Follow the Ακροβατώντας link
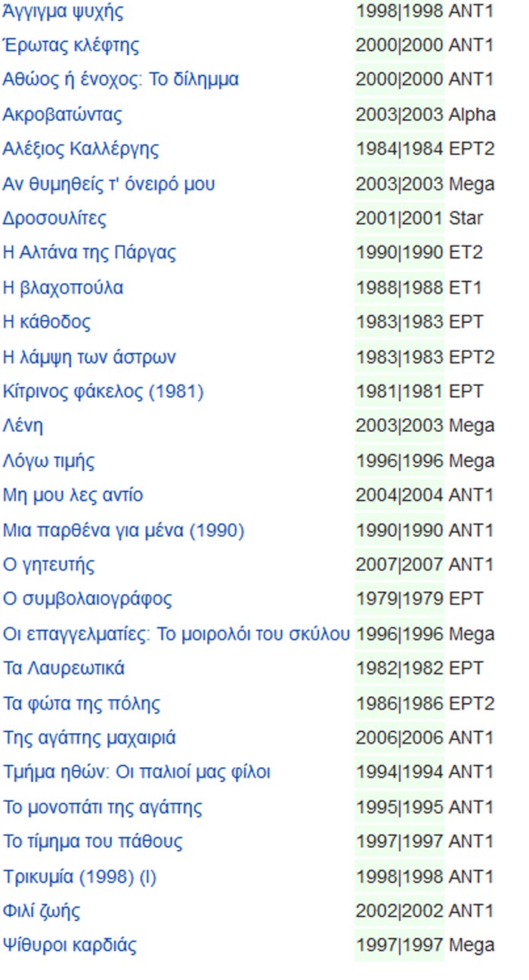This screenshot has width=529, height=980. point(62,115)
